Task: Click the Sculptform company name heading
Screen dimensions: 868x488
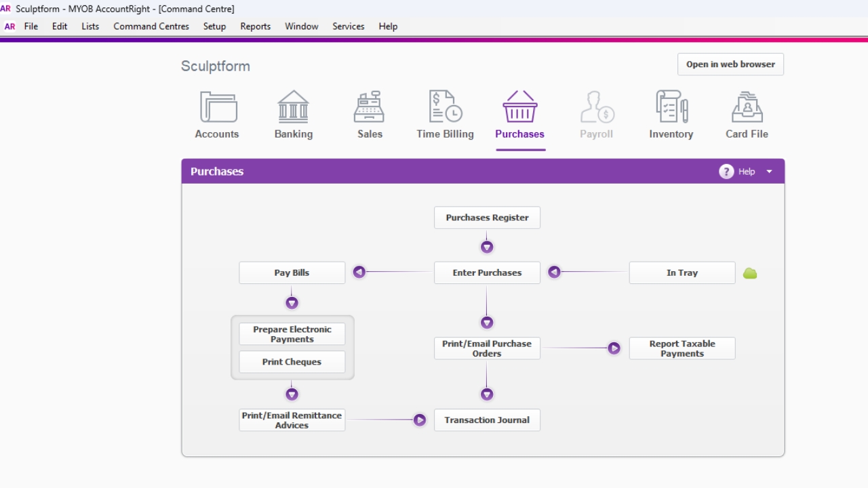Action: pyautogui.click(x=215, y=66)
